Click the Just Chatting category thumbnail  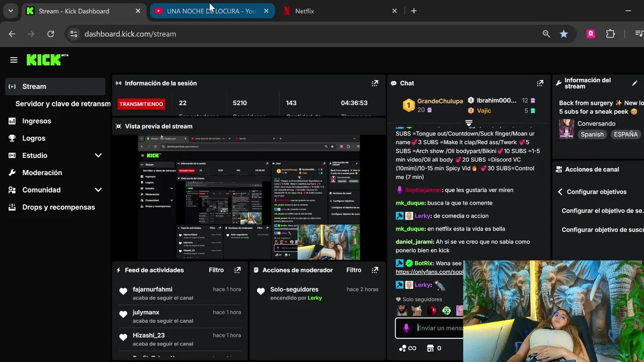tap(567, 129)
